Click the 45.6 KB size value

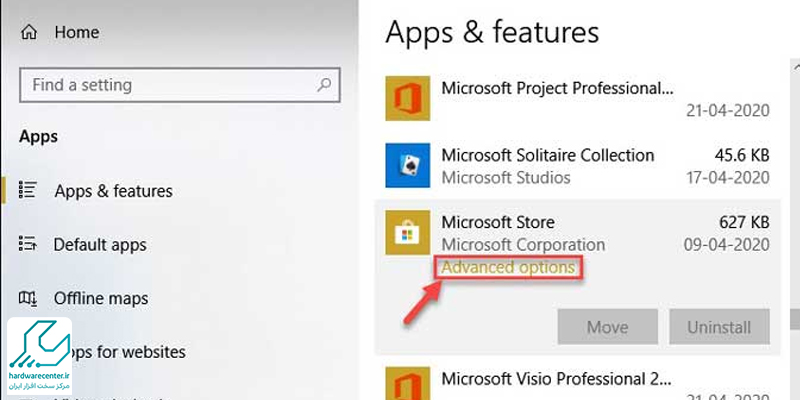point(740,155)
